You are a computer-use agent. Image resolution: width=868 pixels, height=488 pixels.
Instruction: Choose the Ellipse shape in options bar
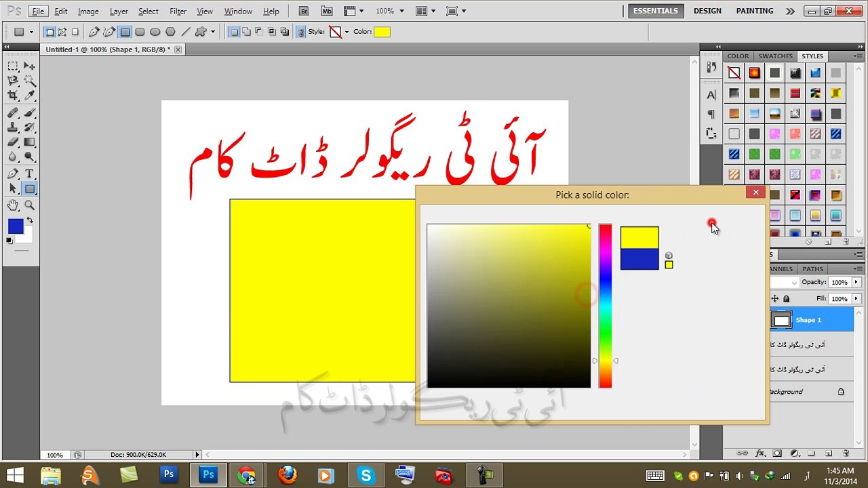(x=155, y=32)
